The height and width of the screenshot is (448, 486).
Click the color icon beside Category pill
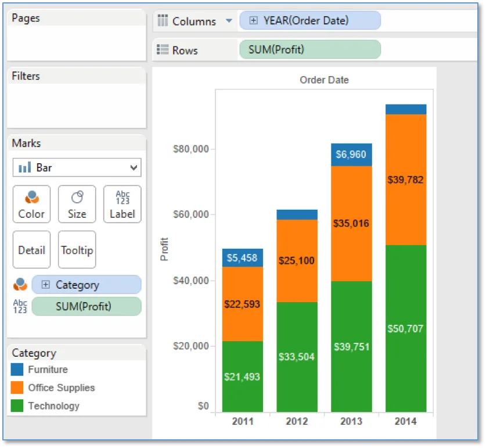click(x=20, y=284)
